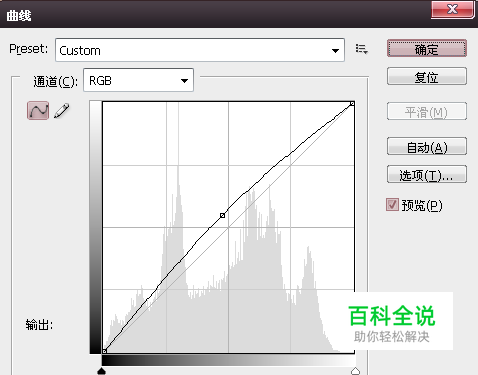The height and width of the screenshot is (375, 478).
Task: Toggle the 预览(P) preview checkbox
Action: click(x=392, y=205)
